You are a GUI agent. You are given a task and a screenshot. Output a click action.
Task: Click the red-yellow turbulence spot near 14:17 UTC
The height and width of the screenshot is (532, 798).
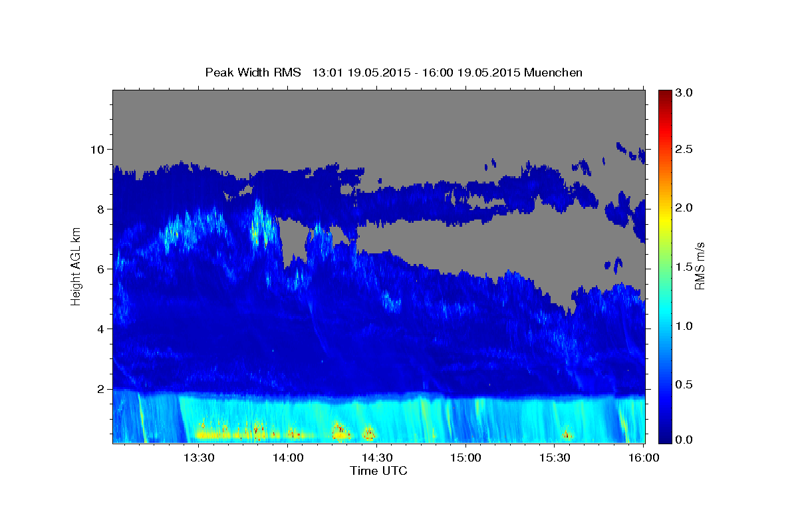tap(340, 432)
